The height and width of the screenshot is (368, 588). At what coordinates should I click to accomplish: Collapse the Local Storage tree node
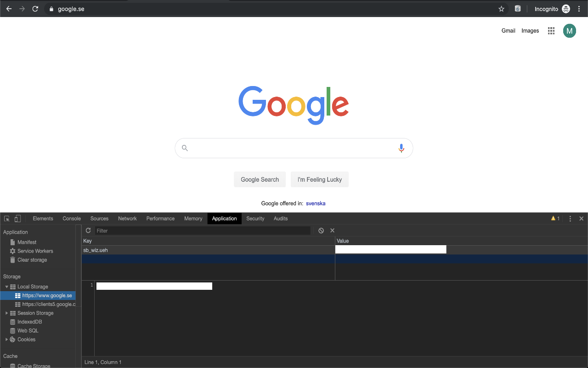coord(7,287)
